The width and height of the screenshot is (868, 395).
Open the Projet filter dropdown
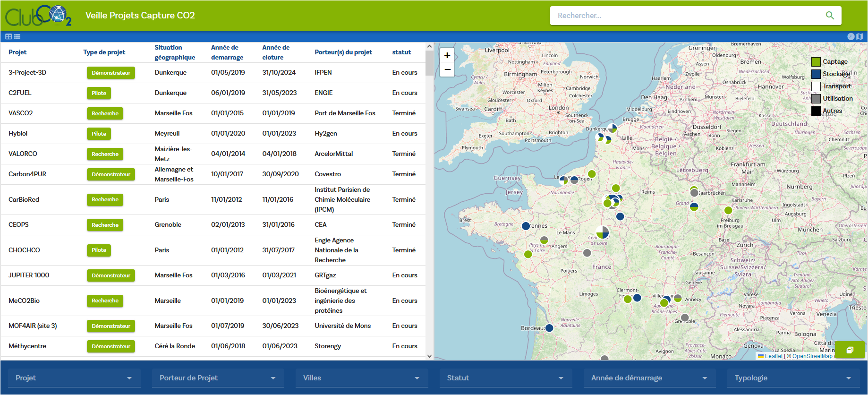(x=74, y=378)
